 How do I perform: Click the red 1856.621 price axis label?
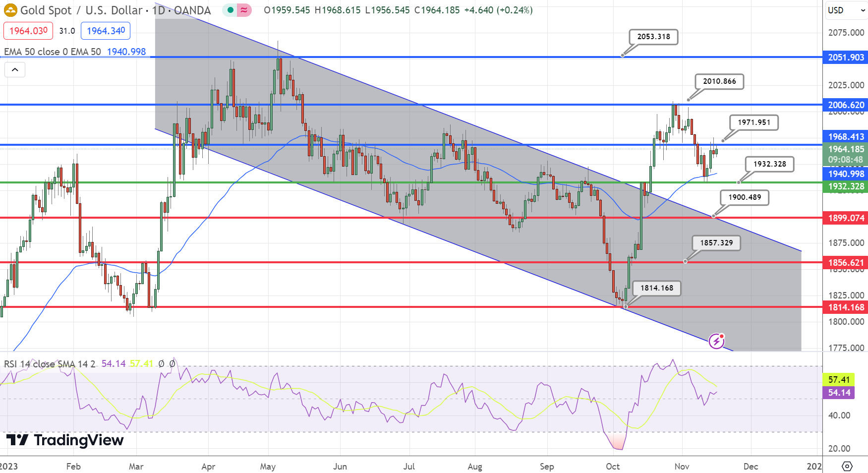pos(845,263)
